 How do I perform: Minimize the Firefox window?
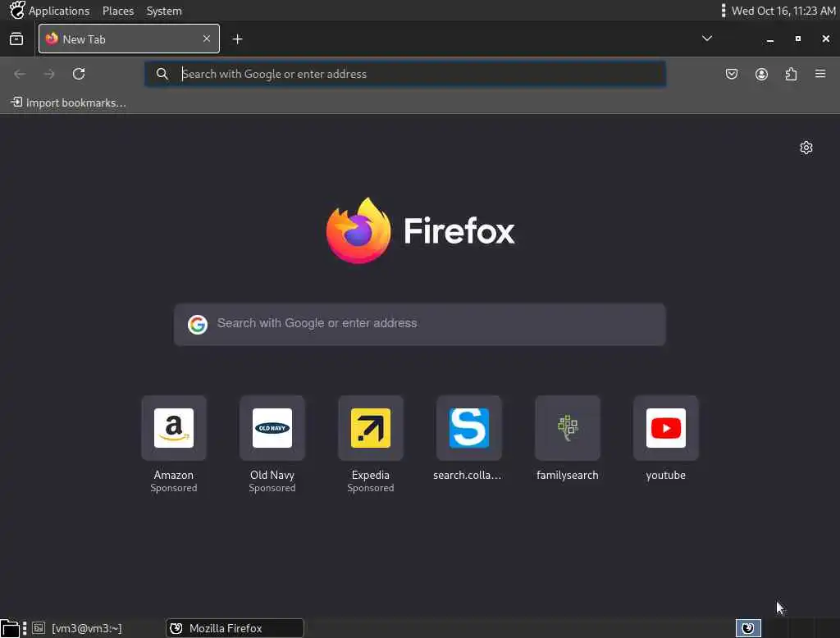click(x=769, y=39)
